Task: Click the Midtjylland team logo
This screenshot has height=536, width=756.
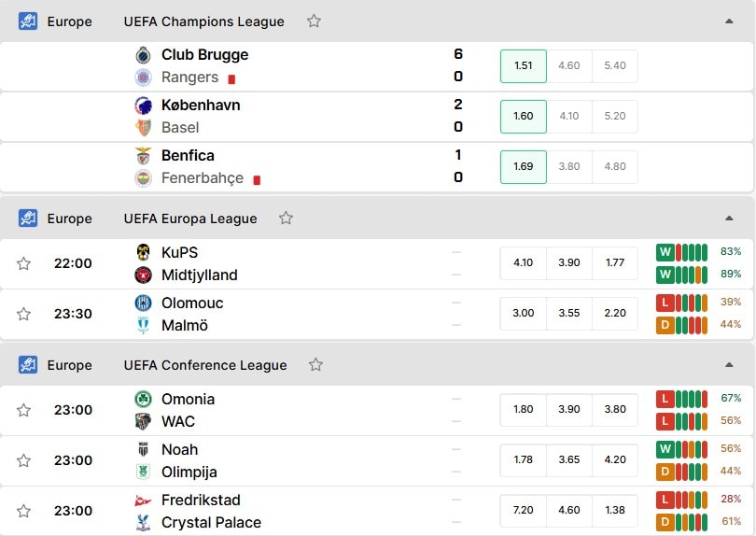Action: 143,275
